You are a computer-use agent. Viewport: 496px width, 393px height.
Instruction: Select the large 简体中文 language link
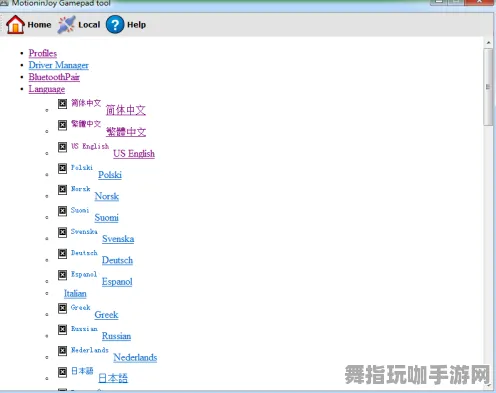[x=126, y=110]
